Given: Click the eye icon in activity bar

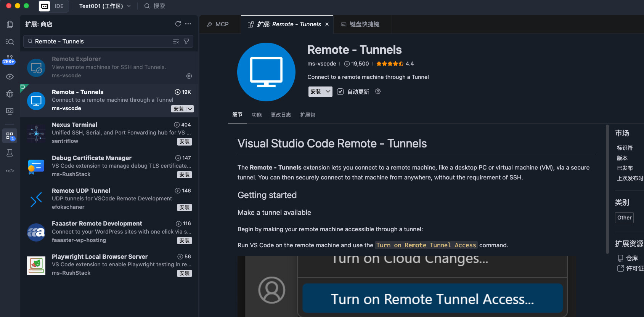Looking at the screenshot, I should [10, 77].
